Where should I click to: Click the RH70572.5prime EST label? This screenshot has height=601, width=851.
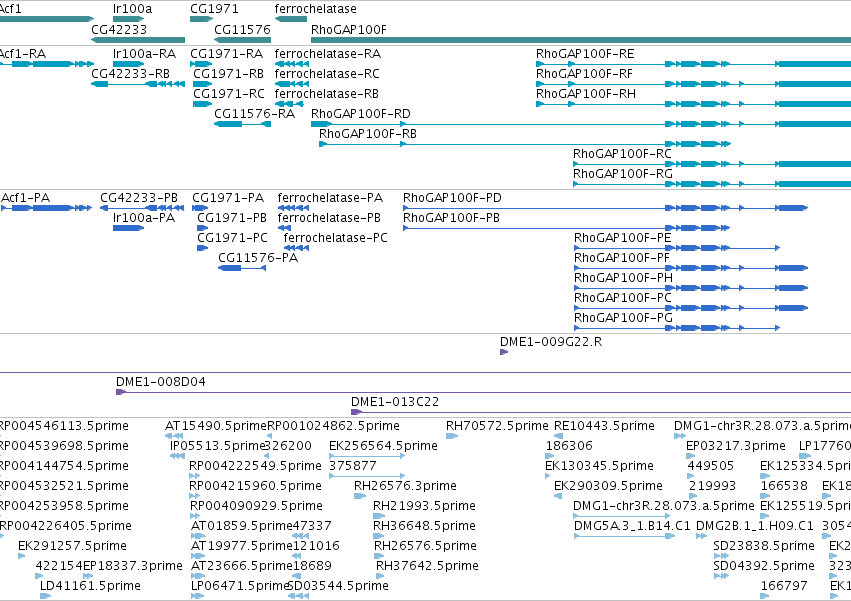tap(497, 427)
